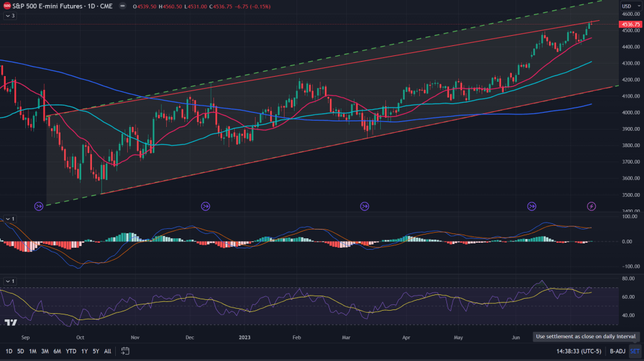Open the go-to-date calendar icon

coord(125,350)
